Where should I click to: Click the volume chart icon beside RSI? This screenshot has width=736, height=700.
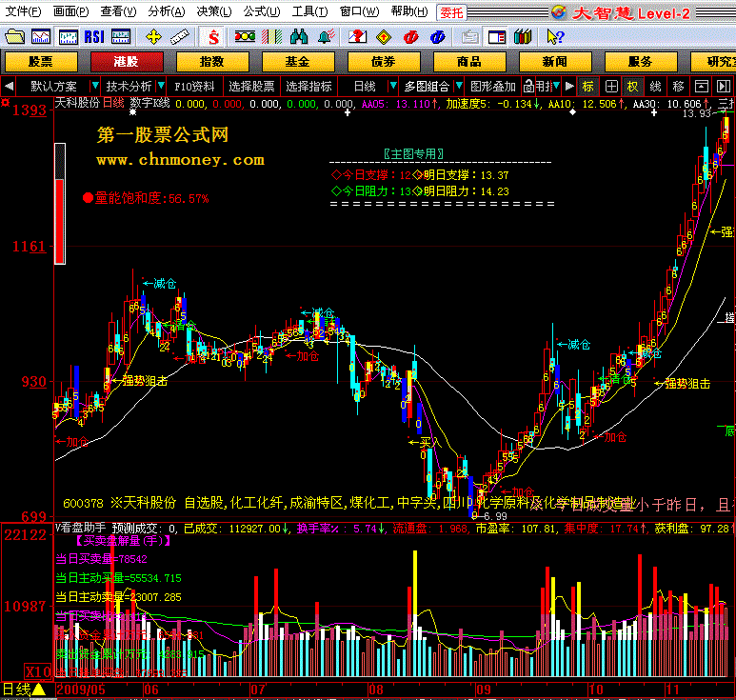[121, 36]
